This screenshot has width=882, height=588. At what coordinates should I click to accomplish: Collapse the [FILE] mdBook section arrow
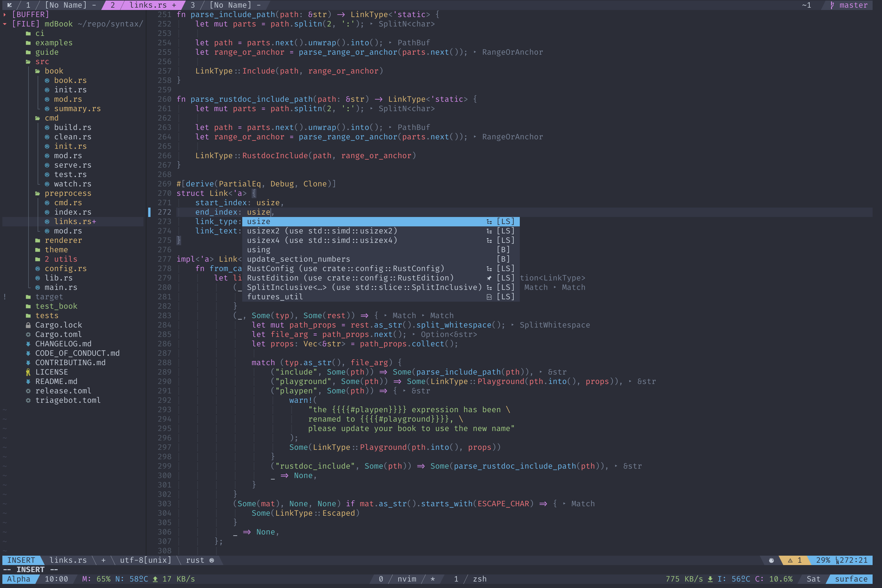click(x=5, y=24)
